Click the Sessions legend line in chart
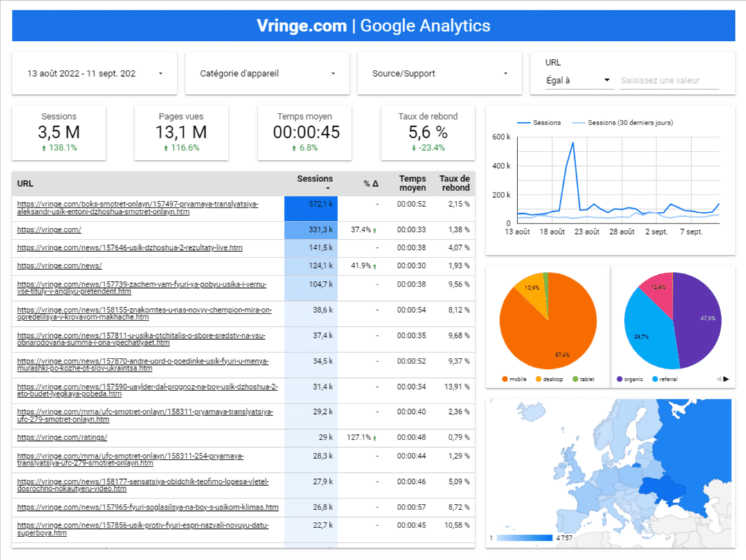The height and width of the screenshot is (560, 746). 539,123
